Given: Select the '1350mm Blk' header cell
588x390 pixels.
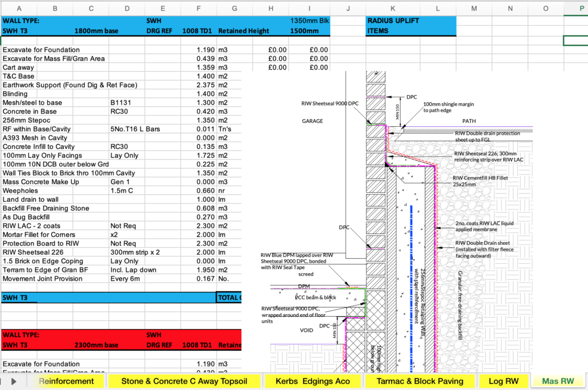Looking at the screenshot, I should (x=310, y=21).
